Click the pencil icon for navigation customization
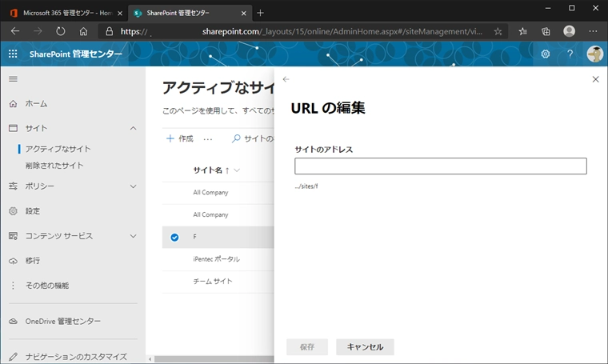The width and height of the screenshot is (608, 364). pyautogui.click(x=13, y=357)
